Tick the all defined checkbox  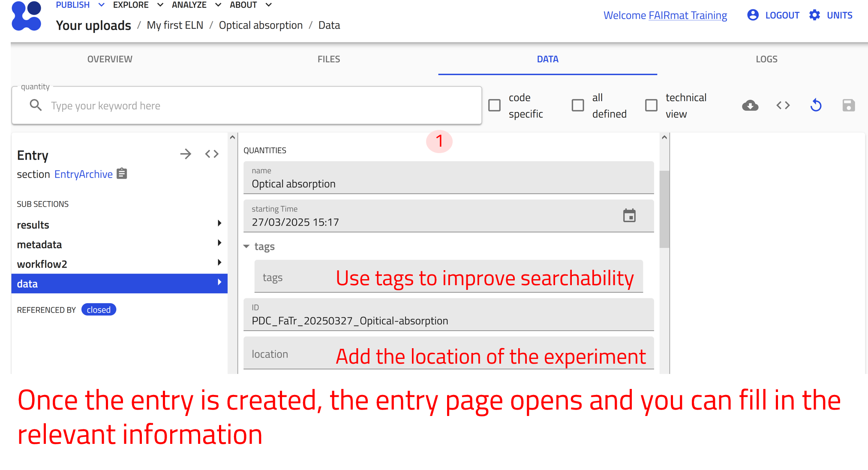[578, 105]
